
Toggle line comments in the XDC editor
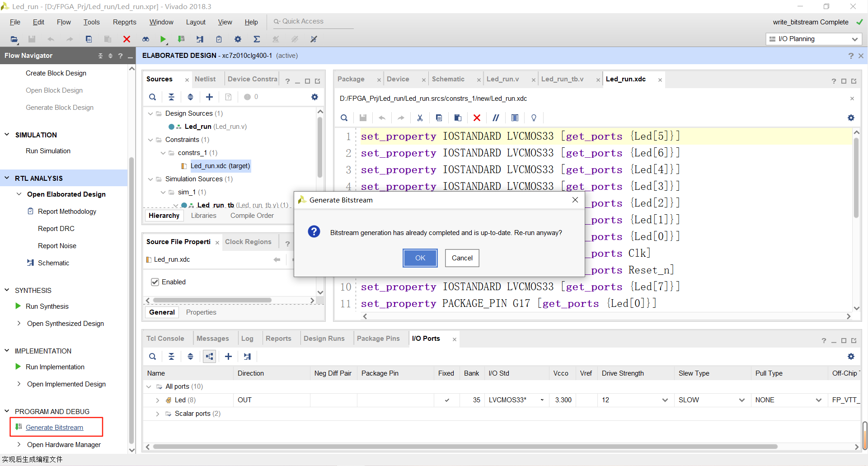pos(496,118)
